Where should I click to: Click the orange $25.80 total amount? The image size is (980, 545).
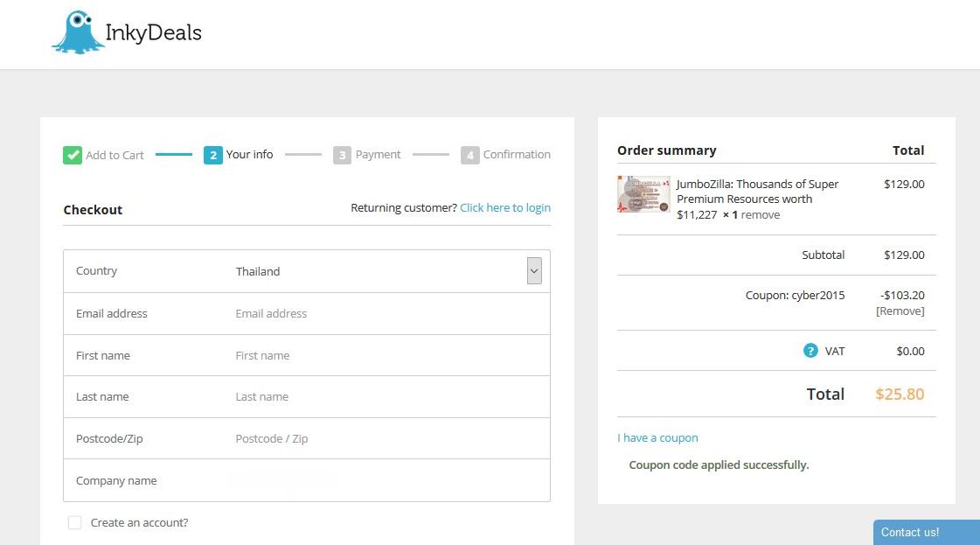pyautogui.click(x=900, y=395)
